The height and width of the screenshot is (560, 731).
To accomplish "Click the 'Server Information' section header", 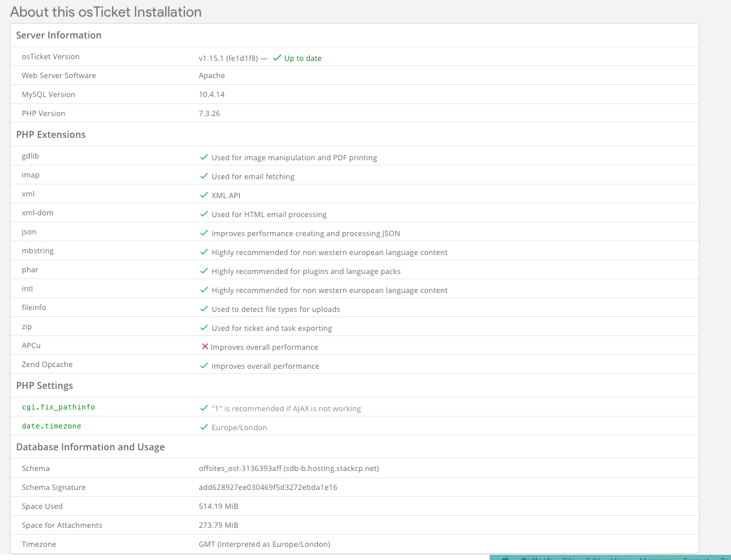I will click(x=59, y=35).
